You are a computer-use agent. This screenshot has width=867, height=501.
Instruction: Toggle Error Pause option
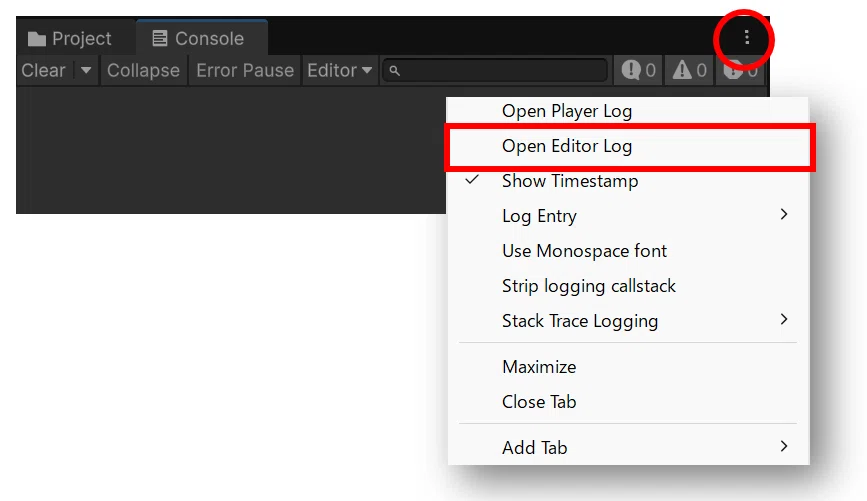click(245, 70)
